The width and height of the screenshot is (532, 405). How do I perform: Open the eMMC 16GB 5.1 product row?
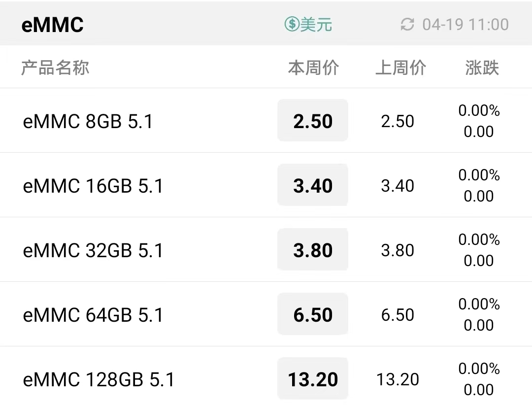tap(266, 185)
